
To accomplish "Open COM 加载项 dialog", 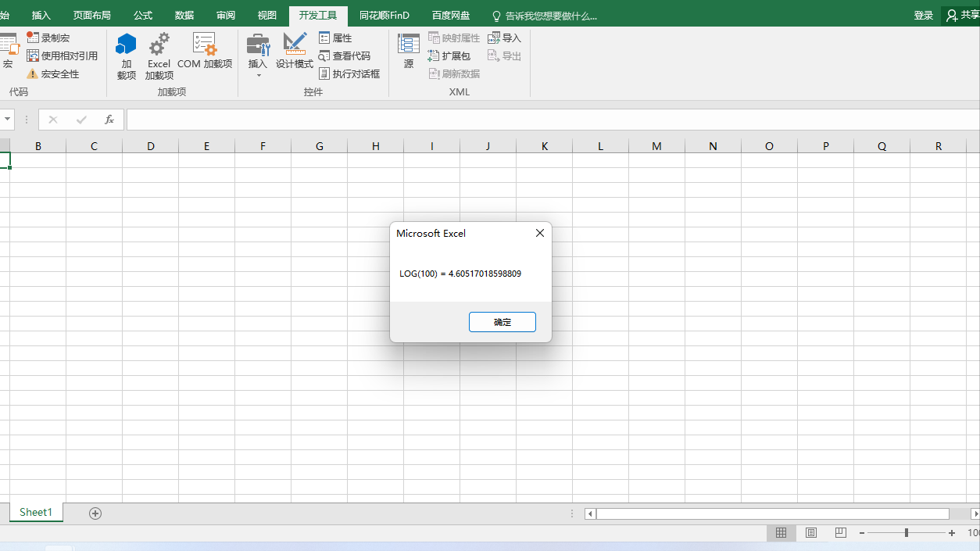I will click(205, 52).
